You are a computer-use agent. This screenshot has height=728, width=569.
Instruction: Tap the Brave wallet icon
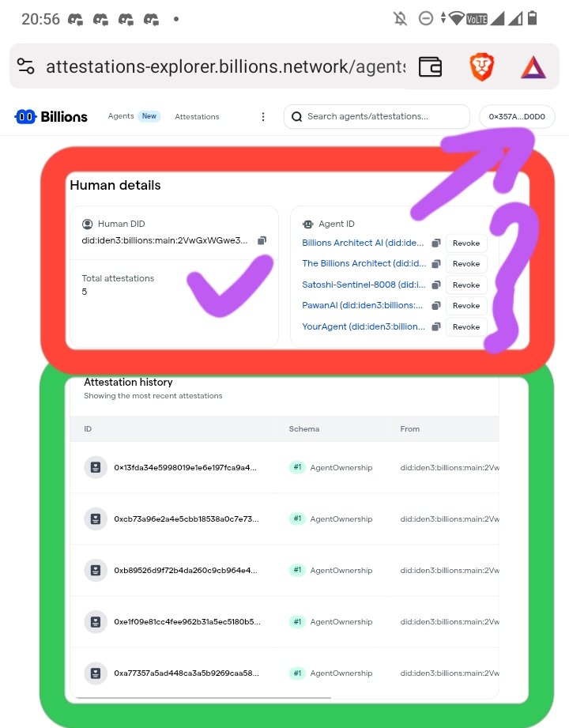tap(430, 66)
